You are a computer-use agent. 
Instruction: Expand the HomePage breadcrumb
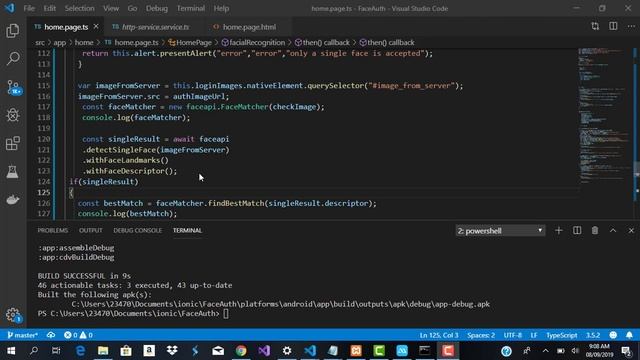tap(190, 42)
